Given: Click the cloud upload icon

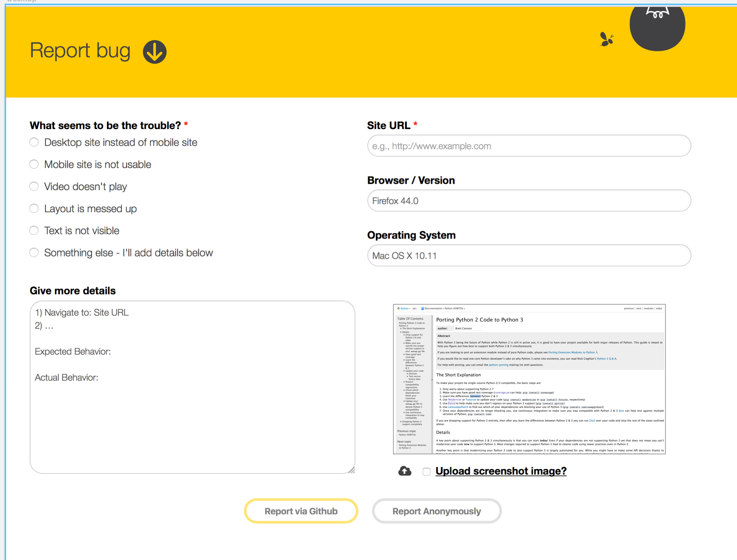Looking at the screenshot, I should [405, 471].
